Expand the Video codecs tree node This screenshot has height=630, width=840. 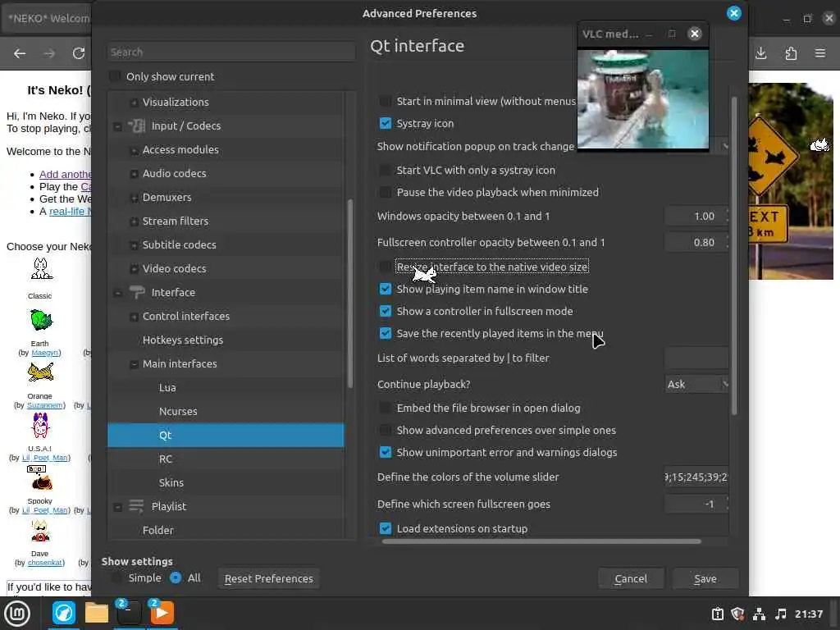tap(134, 269)
